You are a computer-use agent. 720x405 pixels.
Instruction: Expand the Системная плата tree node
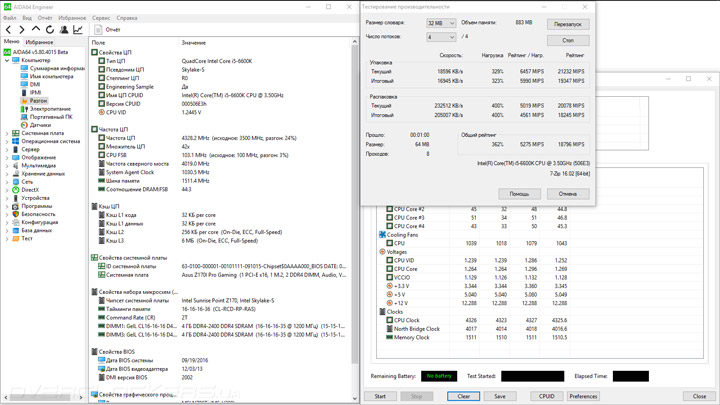(7, 133)
